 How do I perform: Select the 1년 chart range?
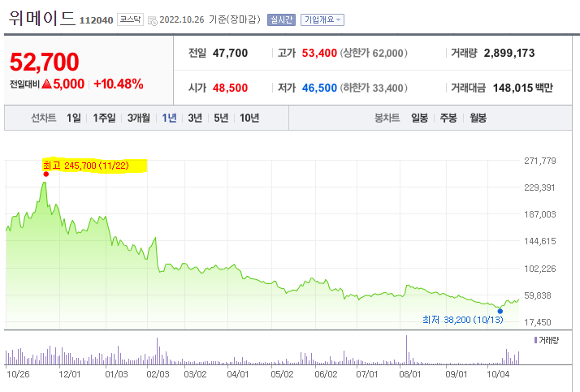coord(169,118)
